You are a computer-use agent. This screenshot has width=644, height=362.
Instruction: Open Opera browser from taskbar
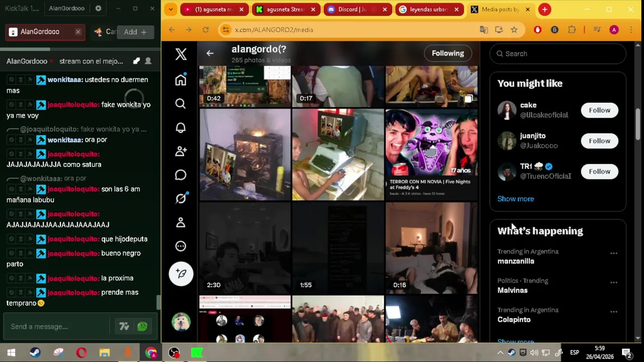[82, 353]
